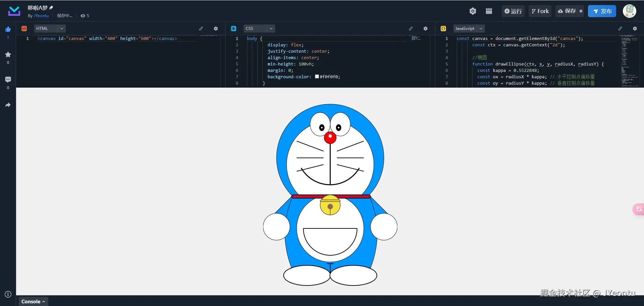Screen dimensions: 644x306
Task: Open the CSS panel link/resources icon
Action: (411, 29)
